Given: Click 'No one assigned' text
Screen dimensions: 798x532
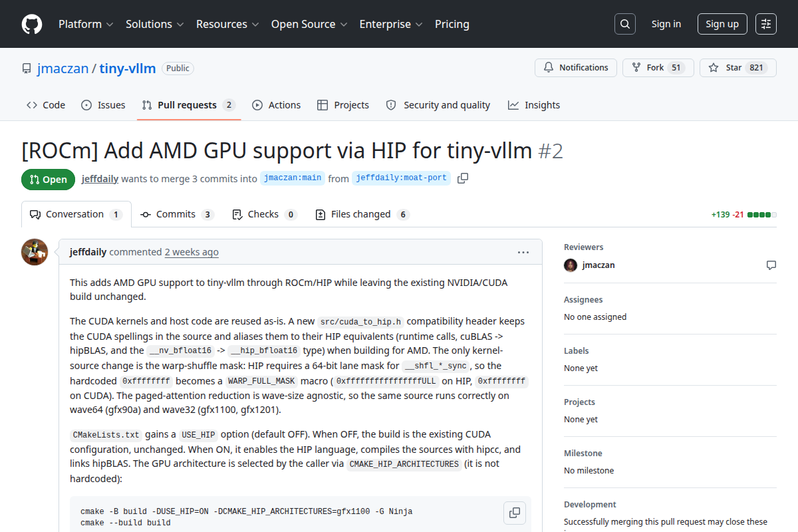Looking at the screenshot, I should click(x=595, y=317).
